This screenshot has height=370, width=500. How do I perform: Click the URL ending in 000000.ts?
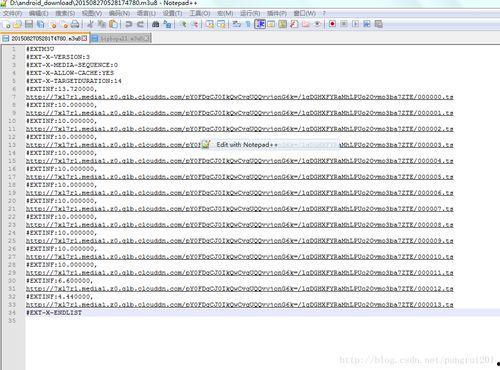240,97
